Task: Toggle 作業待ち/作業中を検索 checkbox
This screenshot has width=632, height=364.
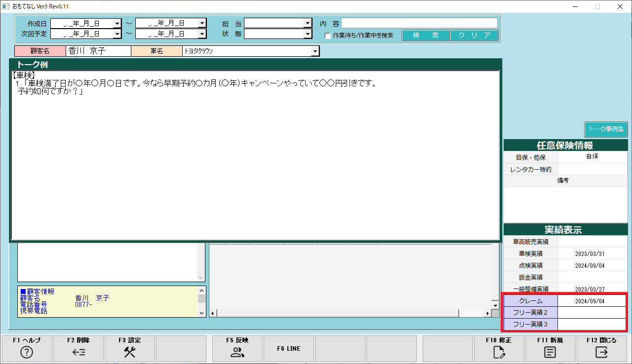Action: pos(327,36)
